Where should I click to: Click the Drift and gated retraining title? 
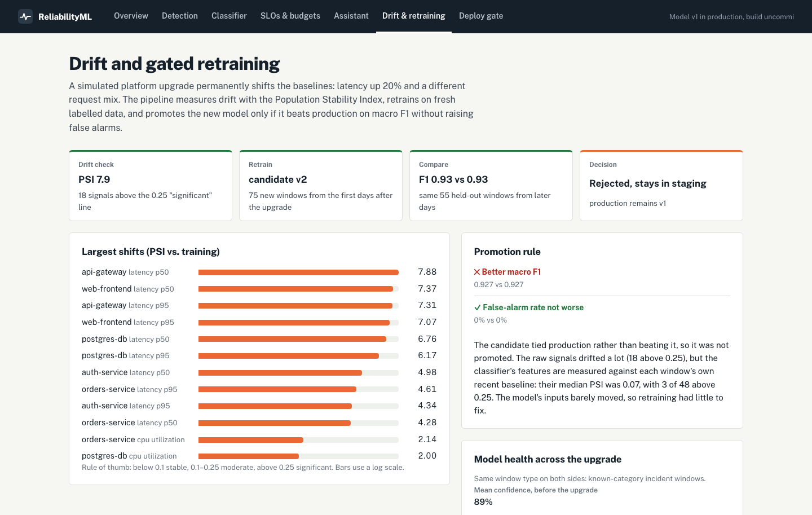click(174, 64)
